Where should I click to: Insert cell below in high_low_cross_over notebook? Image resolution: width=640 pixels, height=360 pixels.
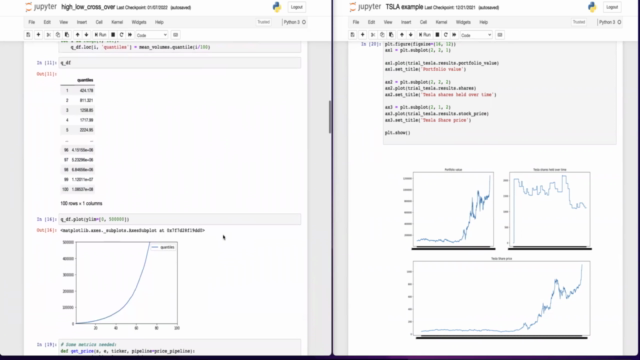[38, 35]
